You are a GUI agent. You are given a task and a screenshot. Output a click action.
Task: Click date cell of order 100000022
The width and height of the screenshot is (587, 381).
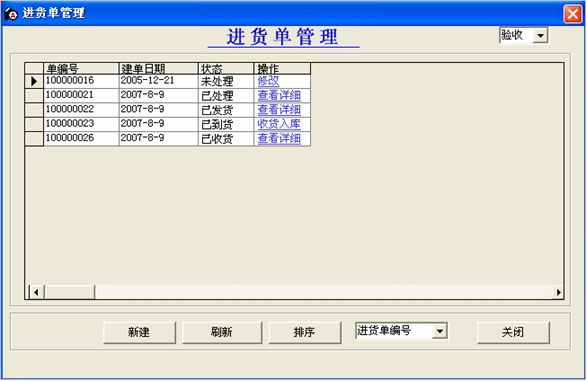[158, 110]
